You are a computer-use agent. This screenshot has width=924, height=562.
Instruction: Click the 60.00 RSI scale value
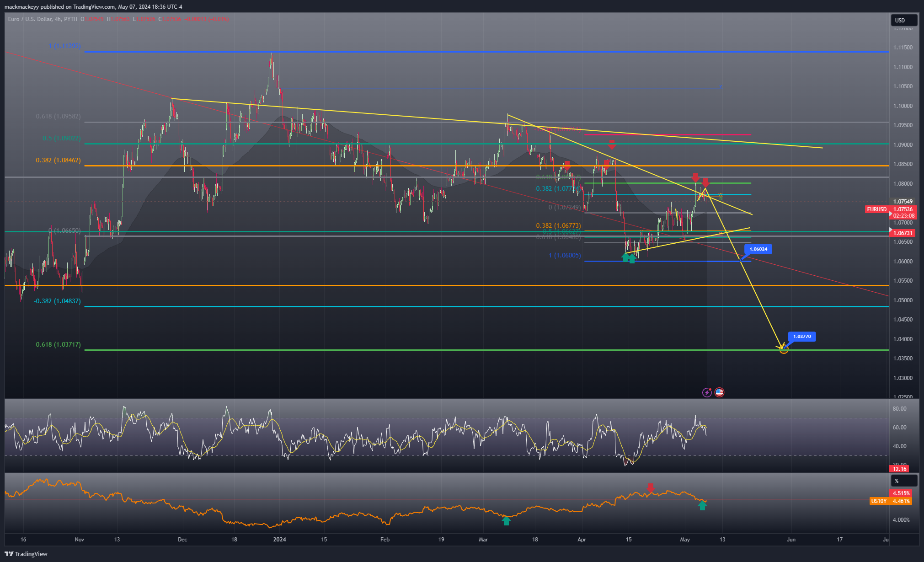click(x=900, y=428)
